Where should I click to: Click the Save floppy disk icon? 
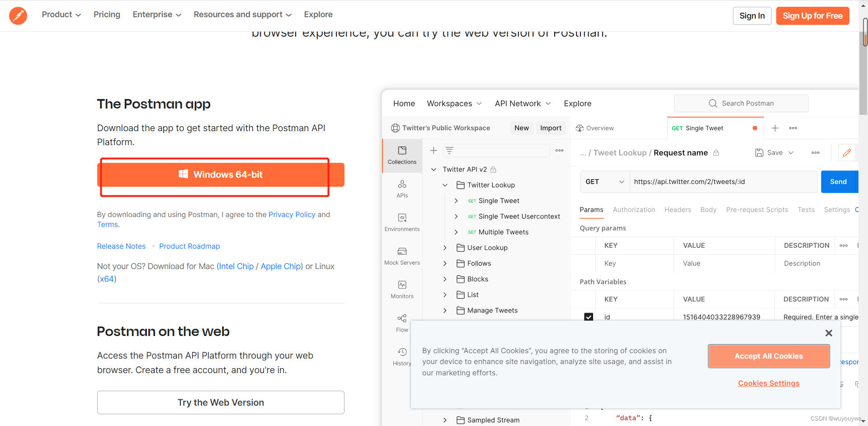[759, 153]
